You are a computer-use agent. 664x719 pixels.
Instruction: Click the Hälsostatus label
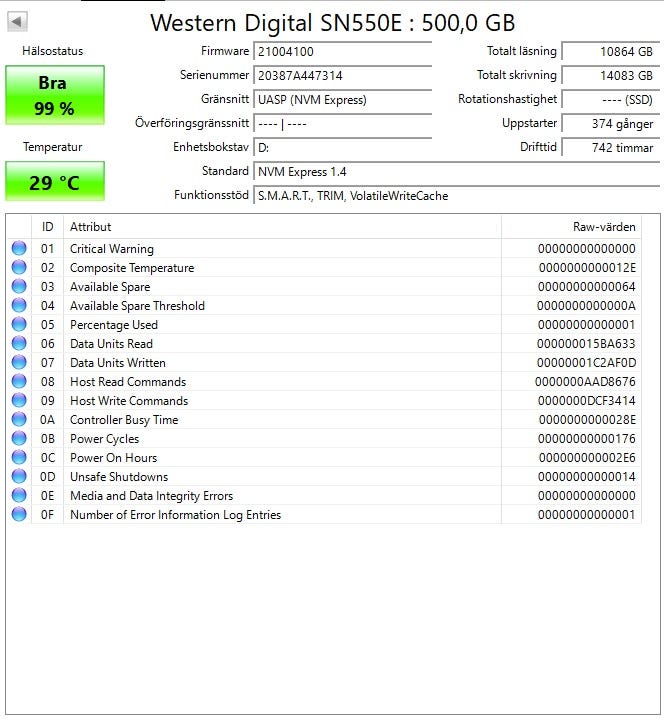[53, 51]
